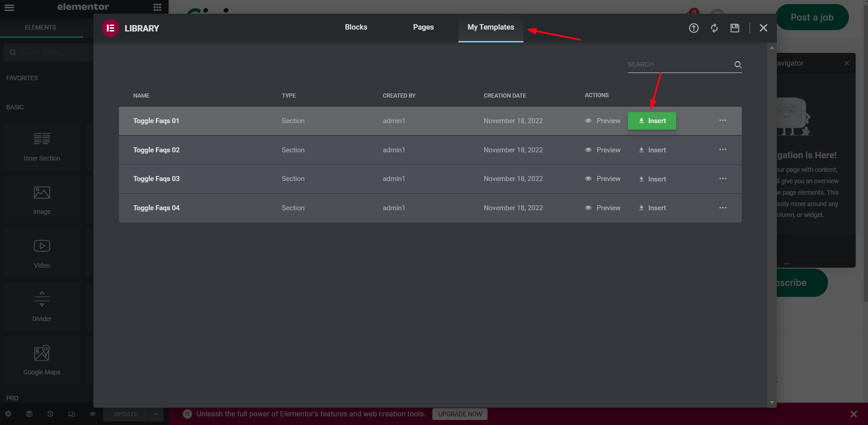Click the save template disk icon
The width and height of the screenshot is (868, 425).
coord(734,28)
